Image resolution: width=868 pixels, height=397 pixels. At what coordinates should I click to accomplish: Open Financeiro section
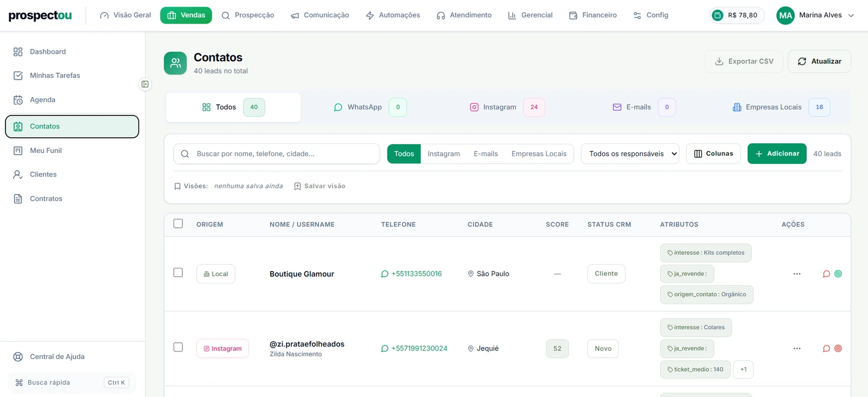[593, 15]
